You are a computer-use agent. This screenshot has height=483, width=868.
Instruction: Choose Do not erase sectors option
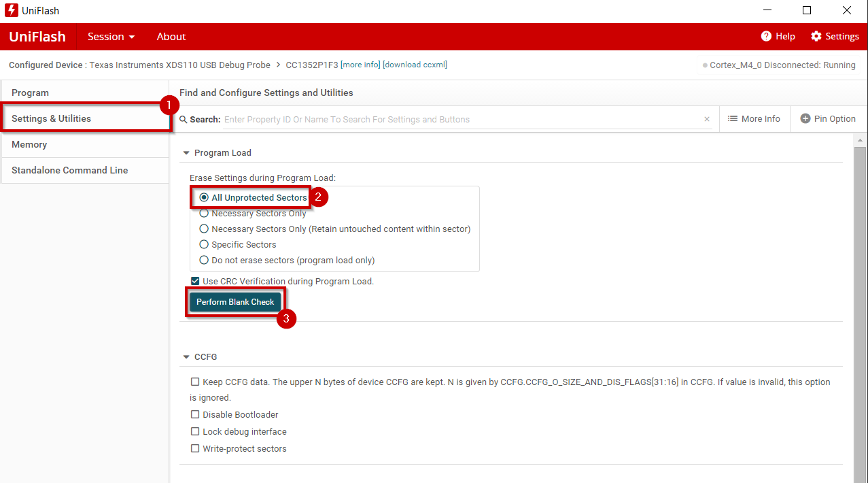204,261
